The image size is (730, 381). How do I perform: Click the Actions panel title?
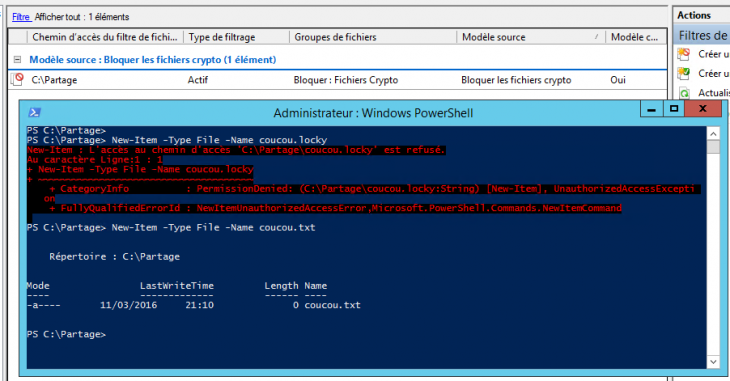pyautogui.click(x=694, y=15)
